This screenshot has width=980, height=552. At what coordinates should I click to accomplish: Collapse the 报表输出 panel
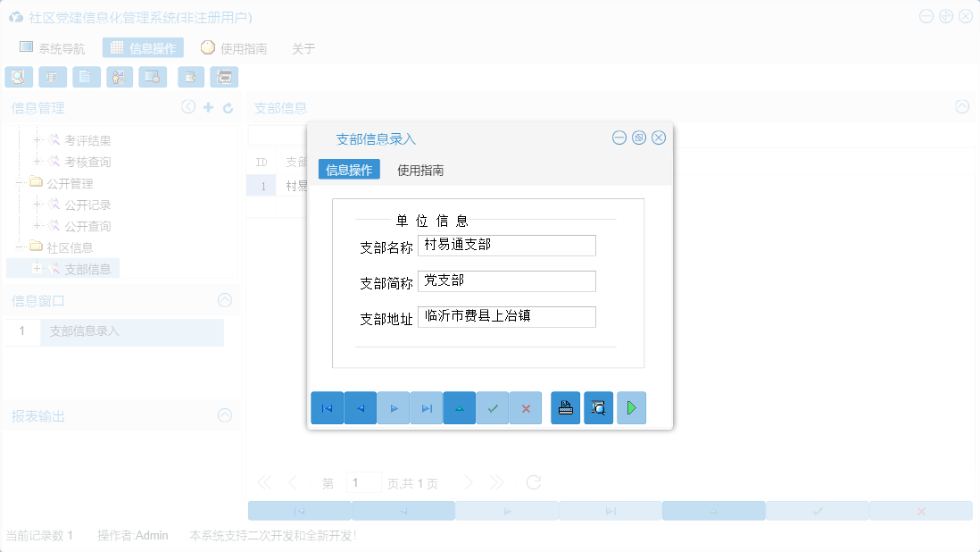pos(226,416)
